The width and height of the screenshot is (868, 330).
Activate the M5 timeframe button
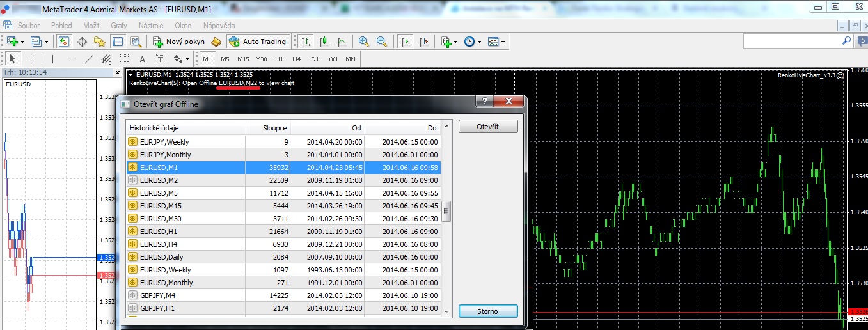225,59
